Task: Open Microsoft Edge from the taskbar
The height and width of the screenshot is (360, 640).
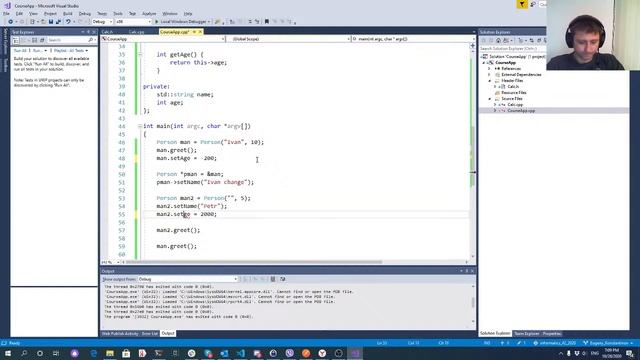Action: [93, 353]
